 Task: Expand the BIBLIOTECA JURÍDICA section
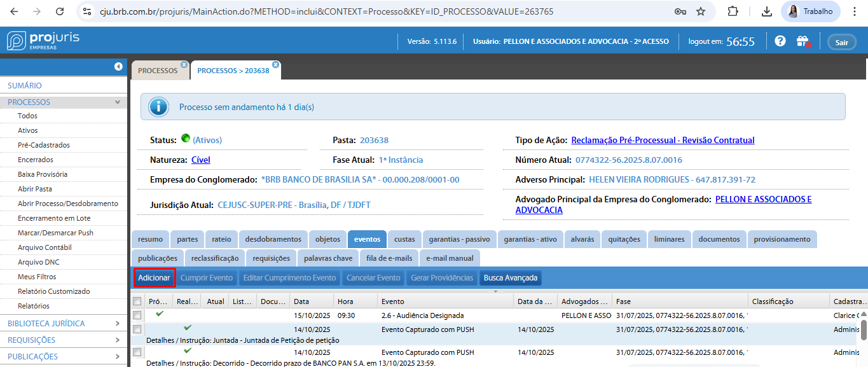tap(117, 323)
